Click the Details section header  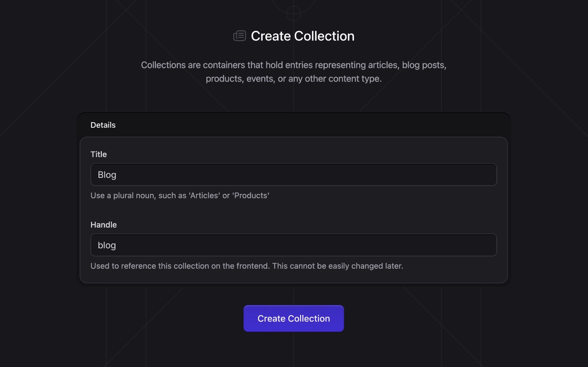[103, 125]
